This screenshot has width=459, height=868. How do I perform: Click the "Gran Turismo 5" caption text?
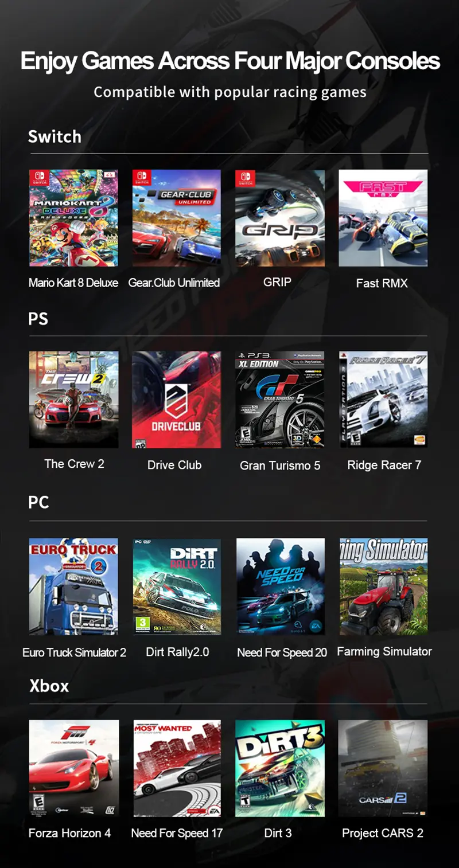click(280, 466)
